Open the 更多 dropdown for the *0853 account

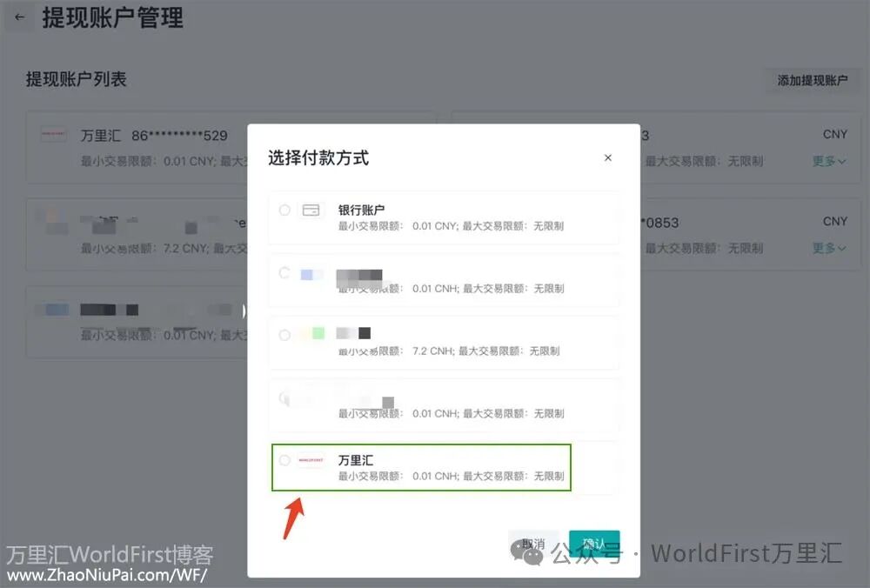click(x=829, y=248)
